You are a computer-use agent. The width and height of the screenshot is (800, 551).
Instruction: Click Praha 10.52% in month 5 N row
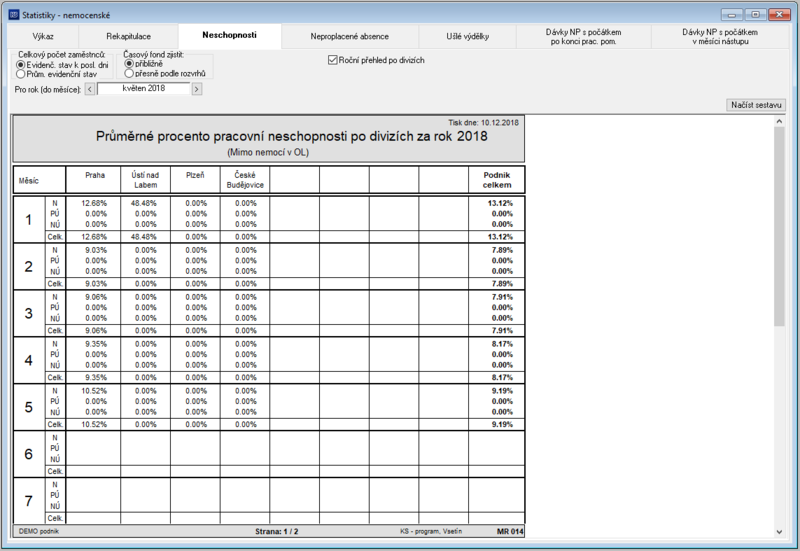pyautogui.click(x=94, y=391)
